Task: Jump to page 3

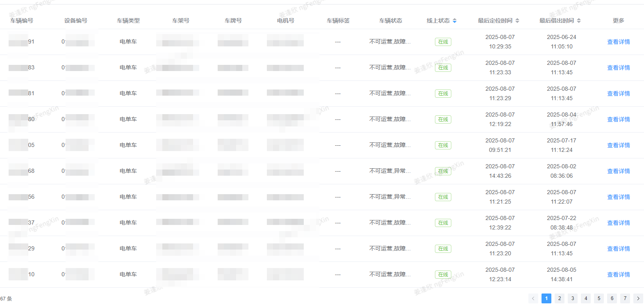Action: [x=573, y=298]
